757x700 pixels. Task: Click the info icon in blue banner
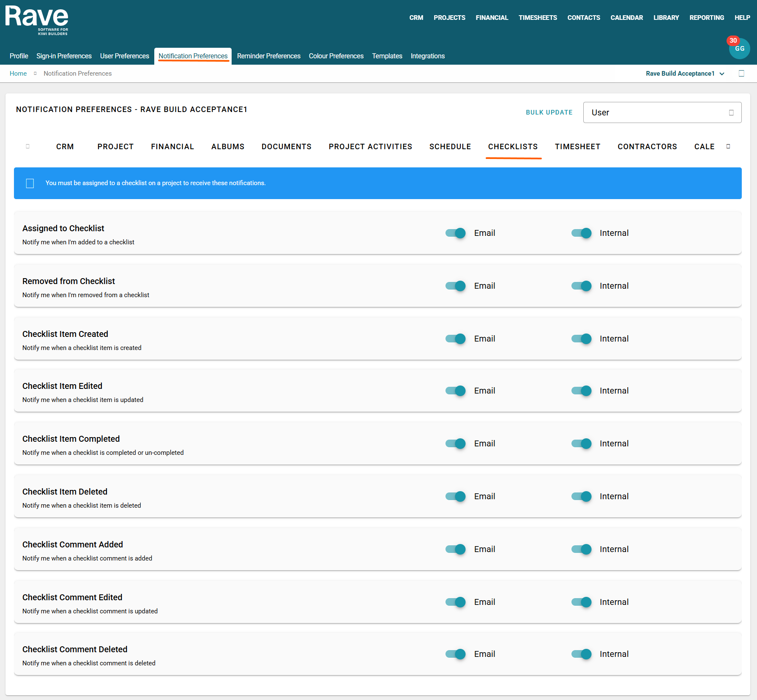click(30, 183)
